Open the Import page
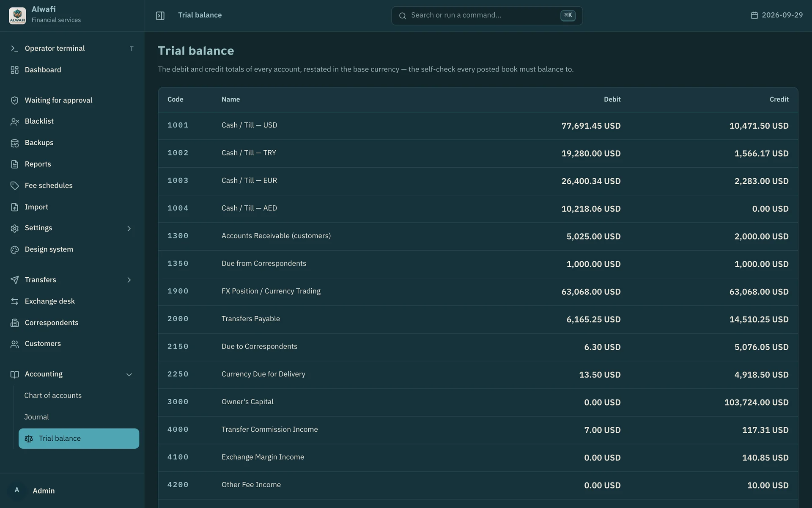 coord(72,207)
